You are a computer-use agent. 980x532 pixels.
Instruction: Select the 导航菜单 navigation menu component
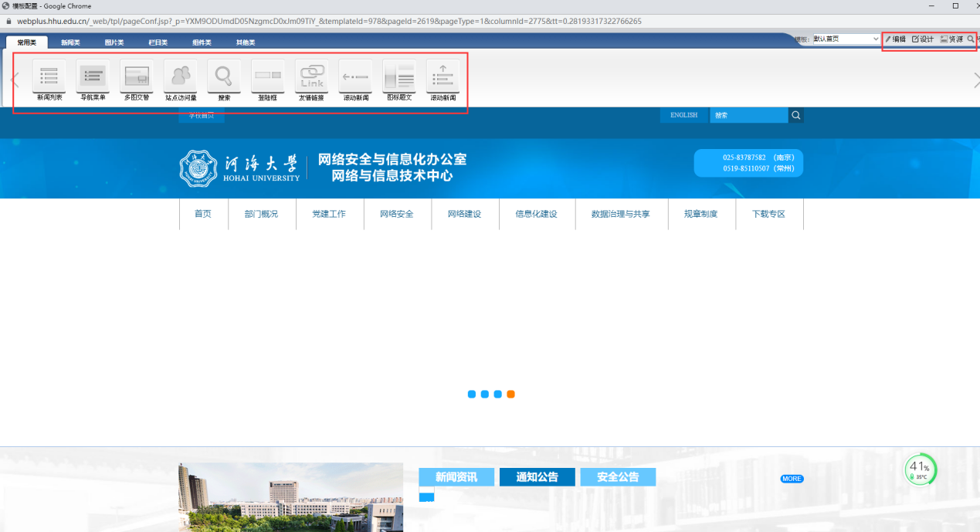pos(93,76)
